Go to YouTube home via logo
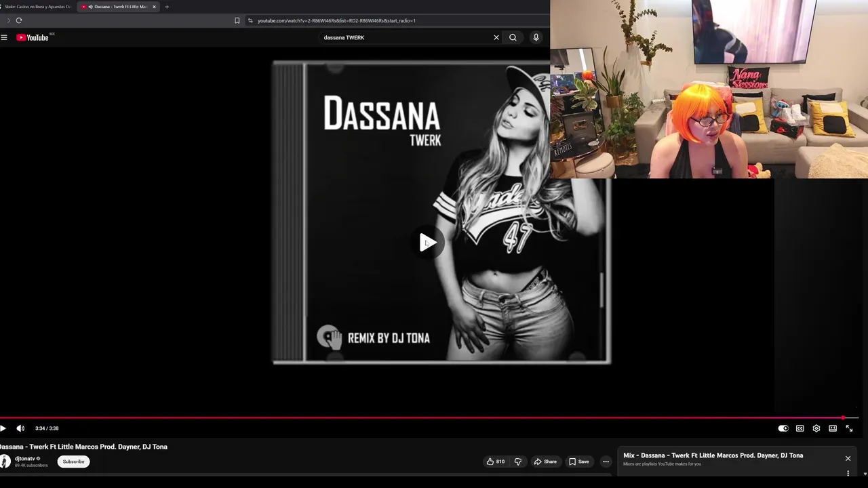Viewport: 868px width, 488px height. pyautogui.click(x=34, y=37)
